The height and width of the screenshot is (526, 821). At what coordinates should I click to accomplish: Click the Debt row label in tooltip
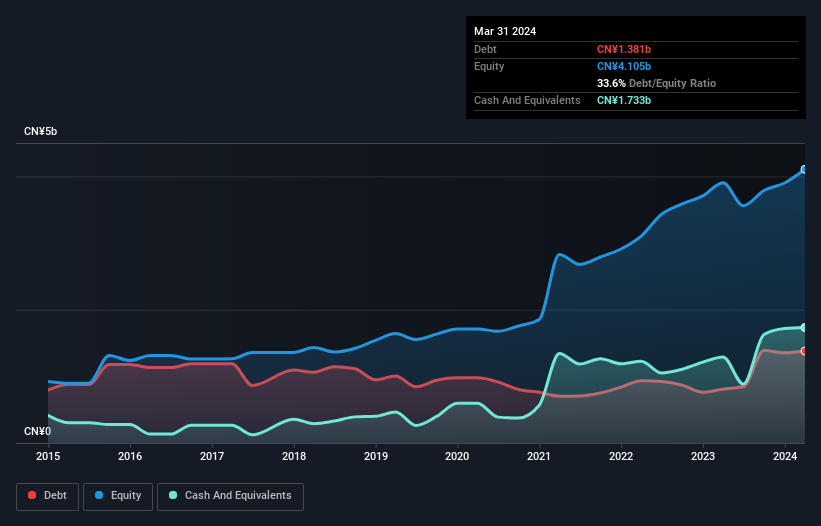coord(485,49)
